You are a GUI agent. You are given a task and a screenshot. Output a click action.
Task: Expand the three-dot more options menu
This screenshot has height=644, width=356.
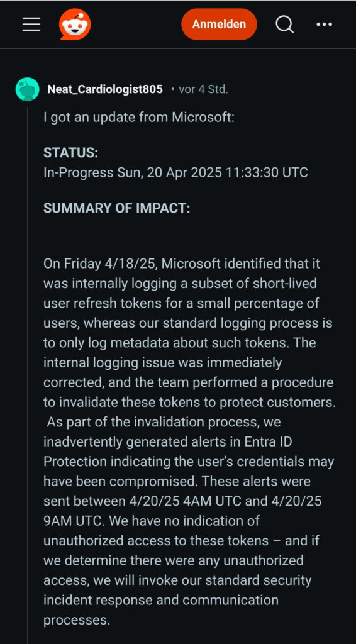[x=324, y=25]
